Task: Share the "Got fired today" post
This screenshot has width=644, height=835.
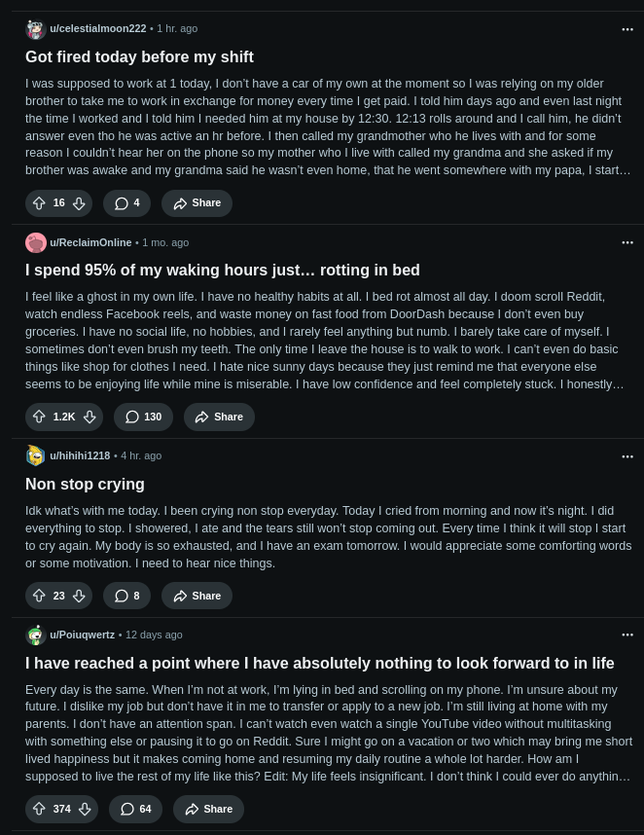Action: pyautogui.click(x=197, y=203)
